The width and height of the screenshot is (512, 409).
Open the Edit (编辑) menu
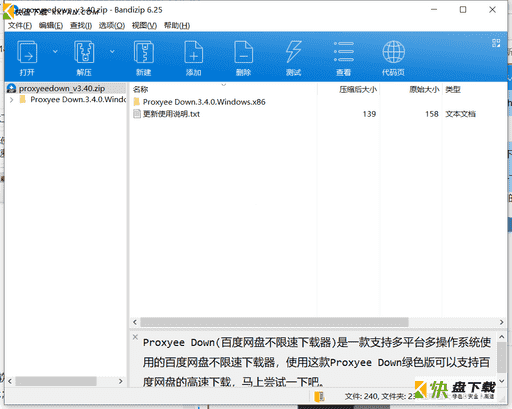pyautogui.click(x=51, y=26)
